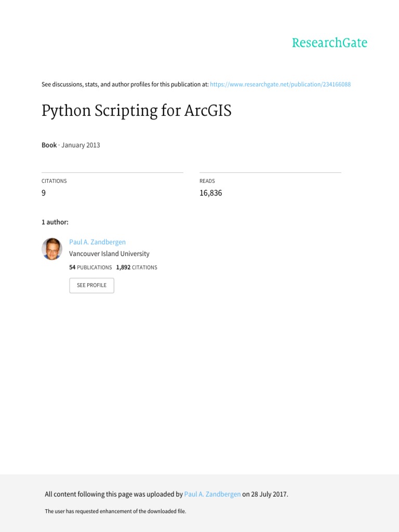Select the Vancouver Island University affiliation

coord(109,254)
